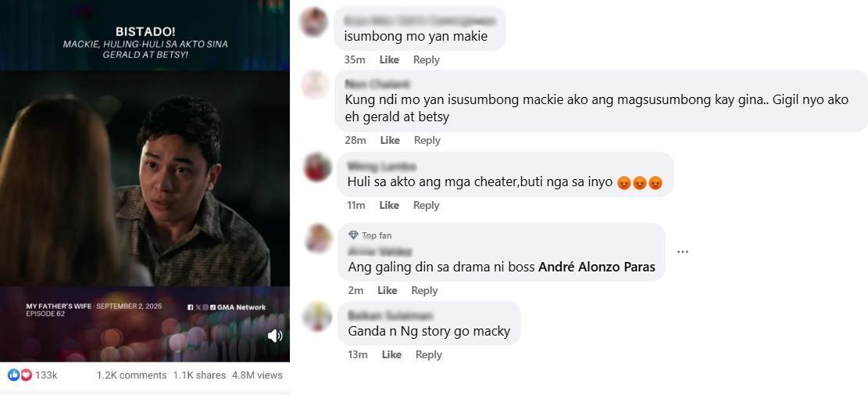View the 1.1K shares list
This screenshot has height=395, width=868.
[x=199, y=375]
